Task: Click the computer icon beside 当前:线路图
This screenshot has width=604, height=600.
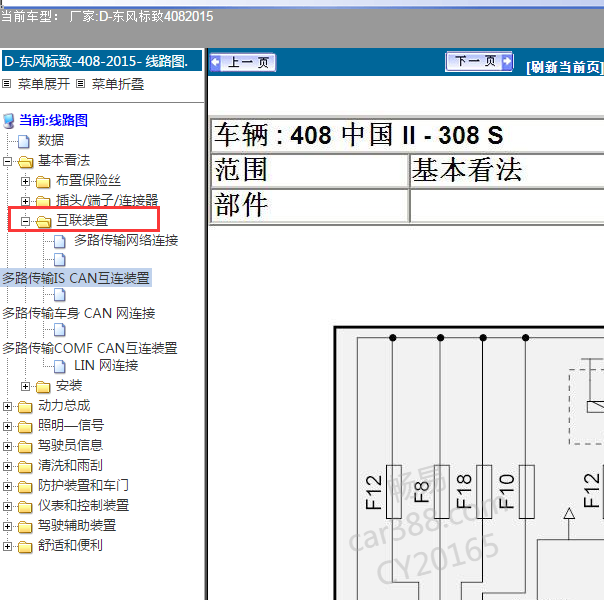Action: pyautogui.click(x=8, y=121)
